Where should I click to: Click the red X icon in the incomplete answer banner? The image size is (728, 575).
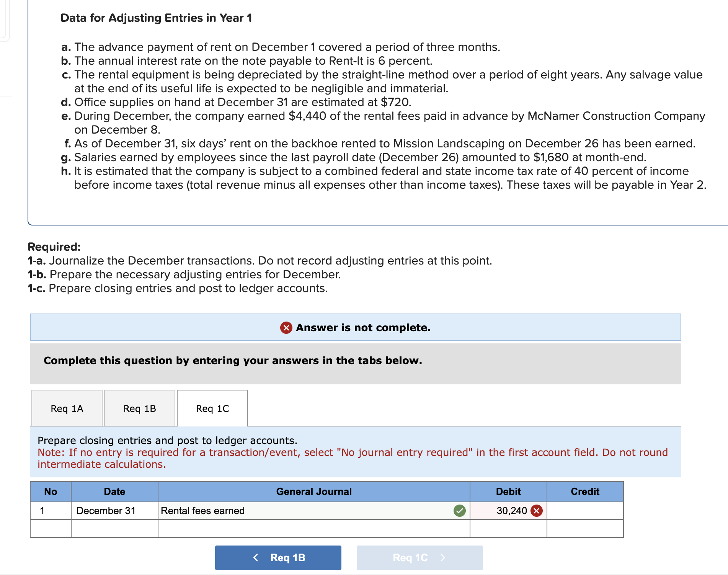pos(286,328)
